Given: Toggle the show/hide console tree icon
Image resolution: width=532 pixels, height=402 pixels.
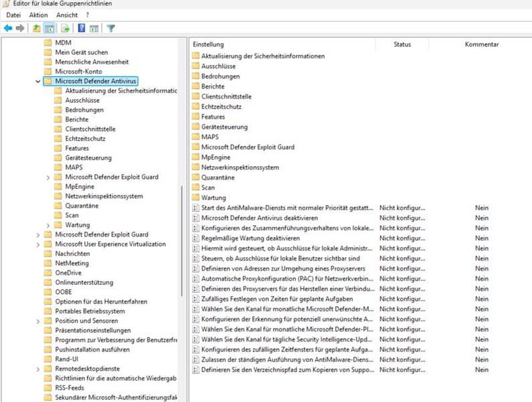Looking at the screenshot, I should click(50, 28).
